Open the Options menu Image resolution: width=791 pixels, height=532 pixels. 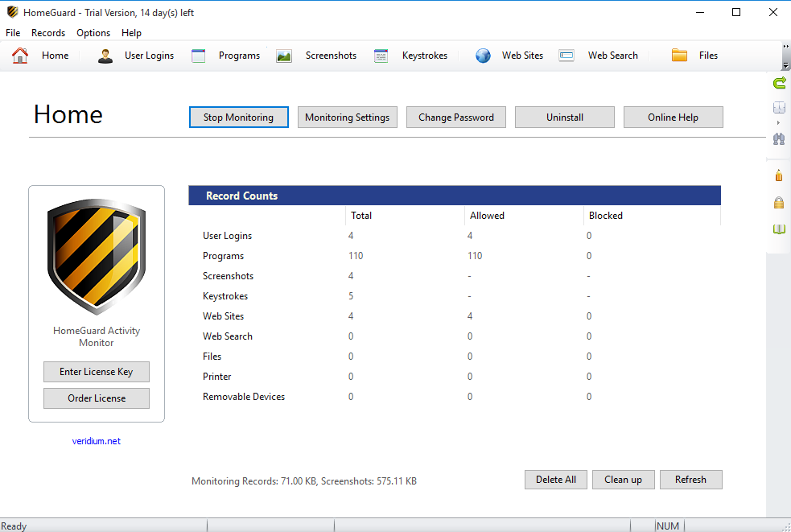click(93, 33)
